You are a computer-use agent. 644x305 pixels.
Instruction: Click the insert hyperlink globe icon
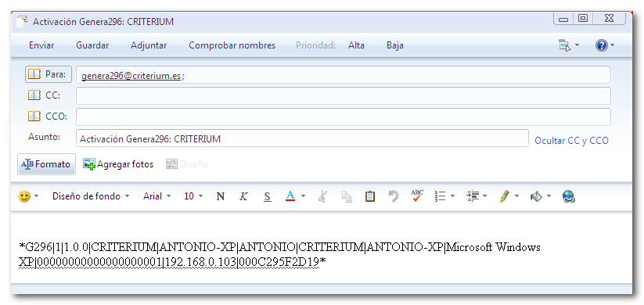568,196
